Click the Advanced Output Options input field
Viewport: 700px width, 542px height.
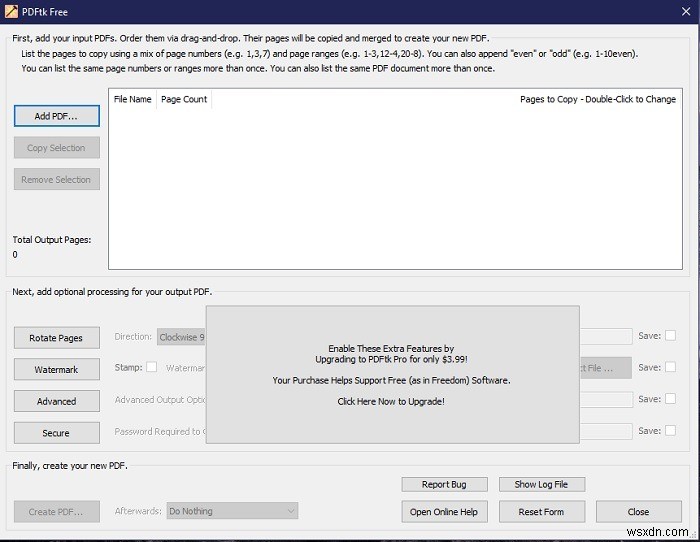pyautogui.click(x=606, y=400)
